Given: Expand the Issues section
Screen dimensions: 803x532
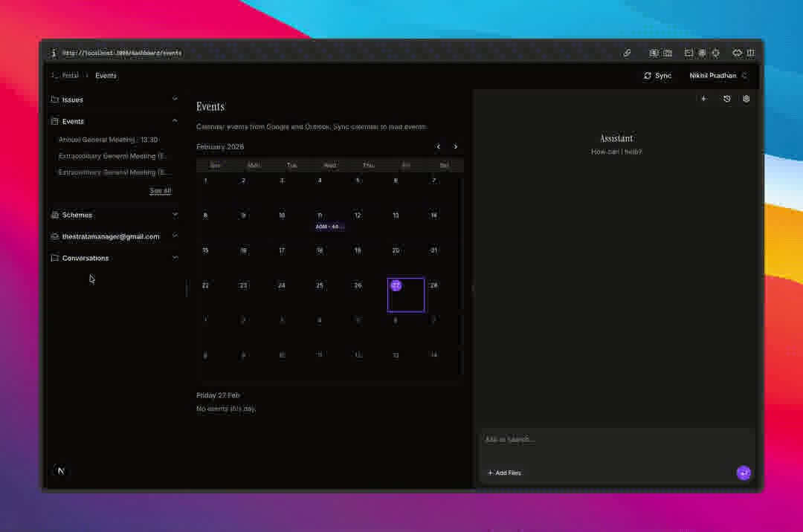Looking at the screenshot, I should click(x=175, y=99).
